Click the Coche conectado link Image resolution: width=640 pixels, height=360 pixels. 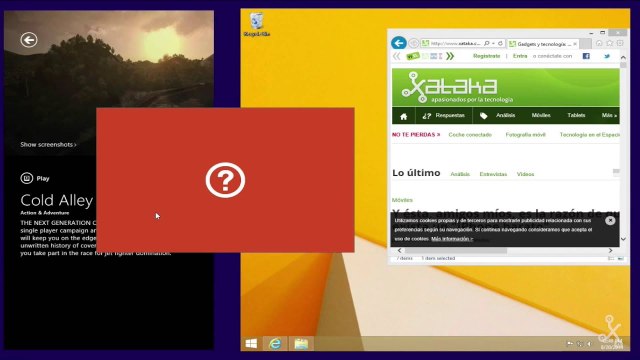[470, 135]
